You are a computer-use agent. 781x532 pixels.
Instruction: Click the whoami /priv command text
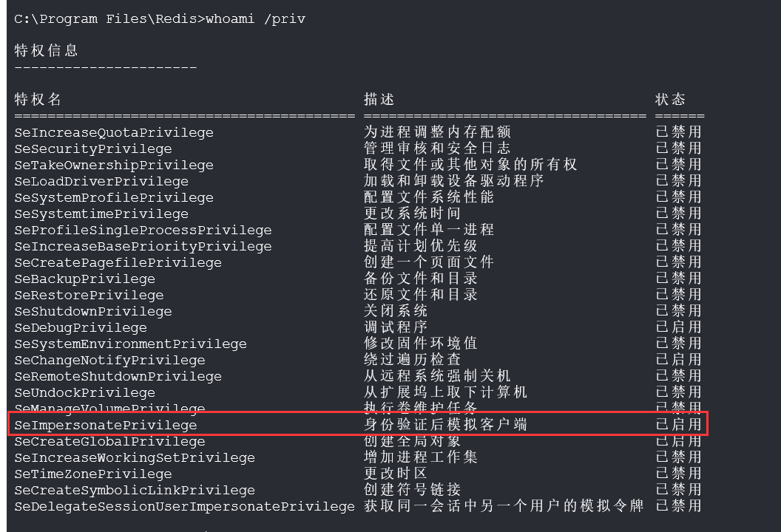254,19
